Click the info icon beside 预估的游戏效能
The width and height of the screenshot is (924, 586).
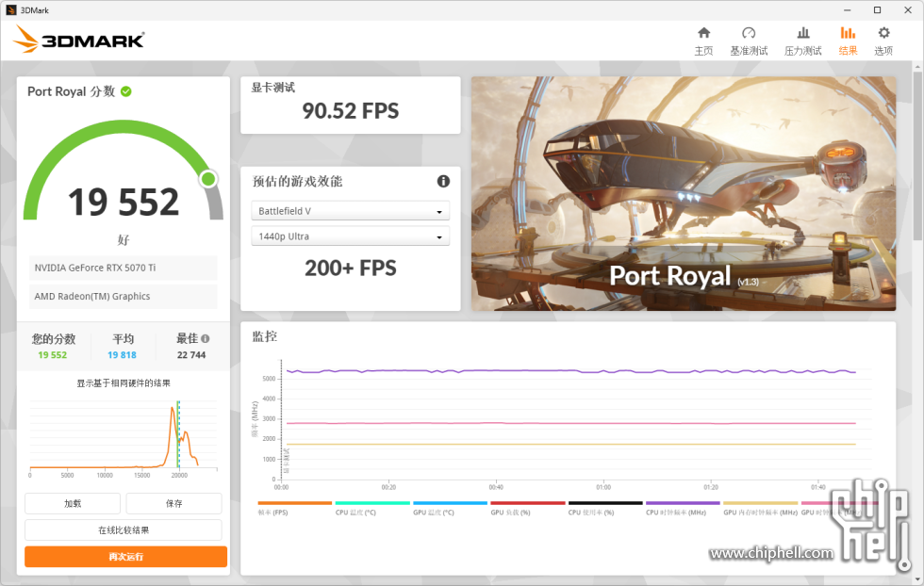442,181
